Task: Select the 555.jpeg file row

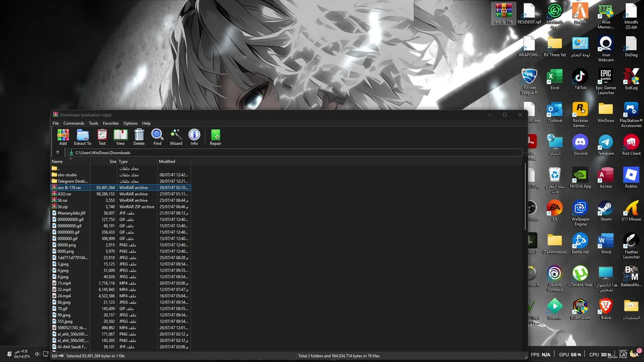Action: (121, 321)
